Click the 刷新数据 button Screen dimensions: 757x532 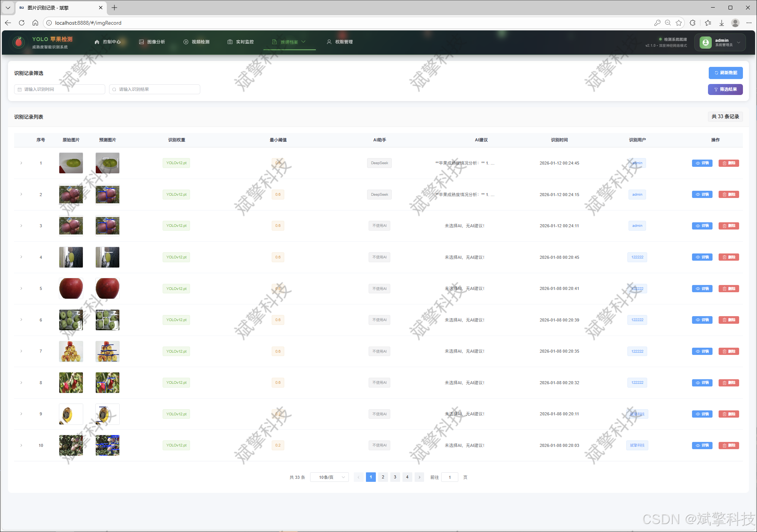click(x=725, y=73)
